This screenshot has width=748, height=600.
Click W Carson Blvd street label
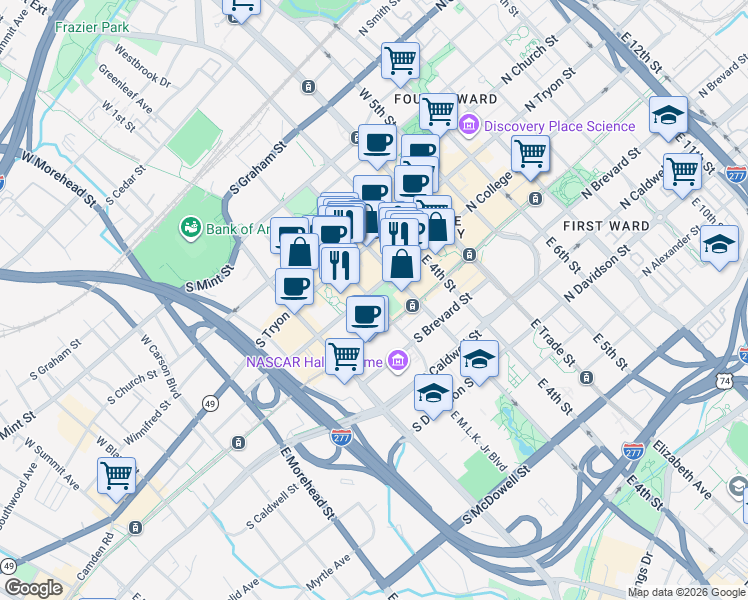pos(161,366)
